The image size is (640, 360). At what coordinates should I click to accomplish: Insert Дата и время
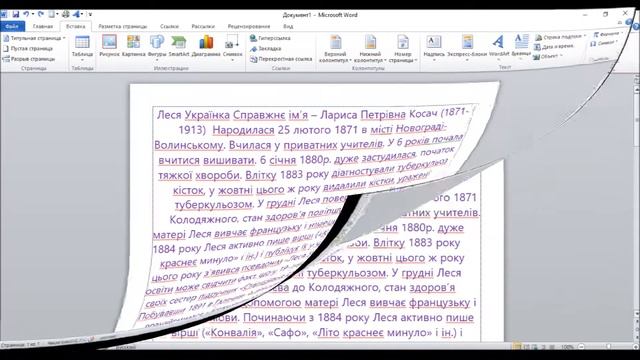point(555,47)
